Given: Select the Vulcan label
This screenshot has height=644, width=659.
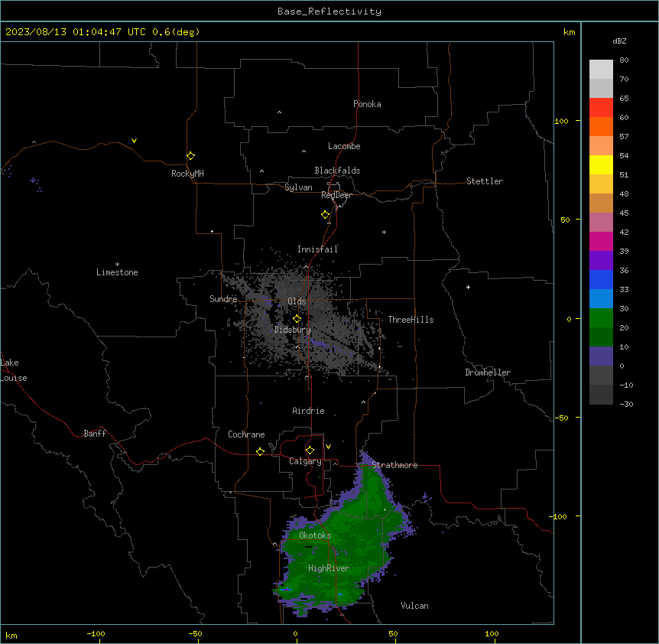Looking at the screenshot, I should (414, 606).
